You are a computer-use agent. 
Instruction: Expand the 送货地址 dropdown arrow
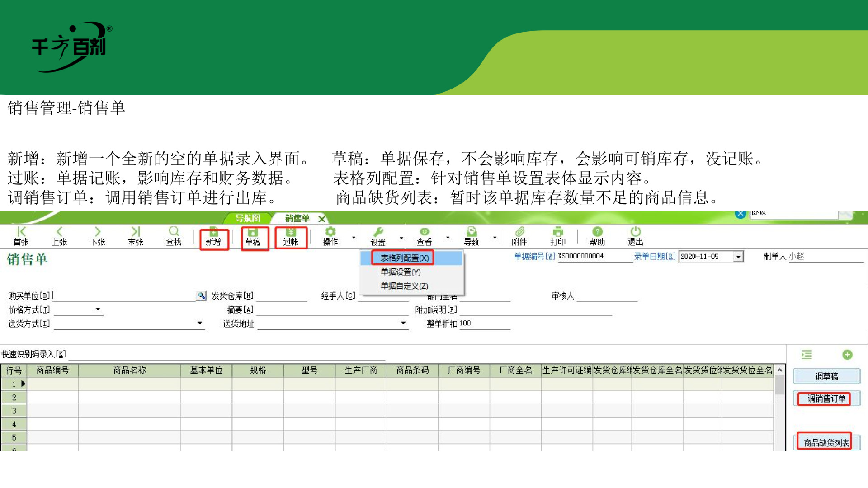[403, 323]
